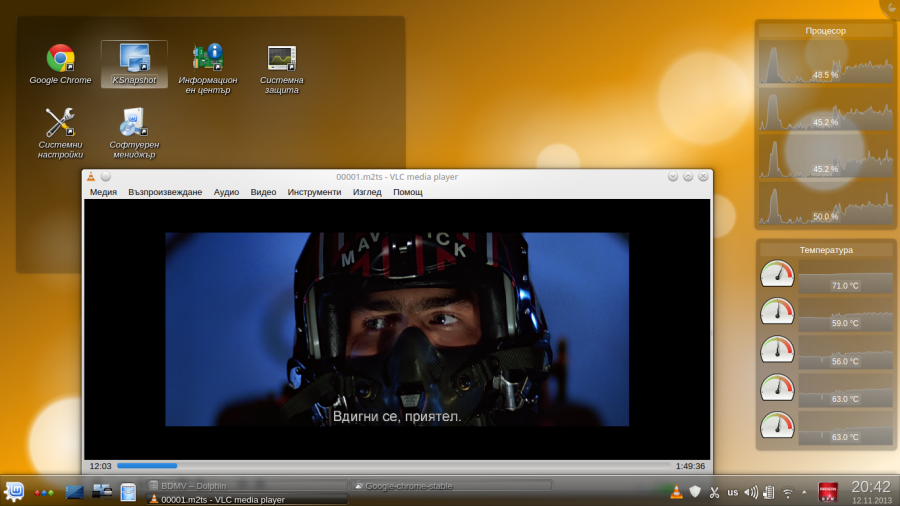Switch to BDMV – Dolphin taskbar window
Viewport: 900px width, 506px height.
[x=245, y=485]
